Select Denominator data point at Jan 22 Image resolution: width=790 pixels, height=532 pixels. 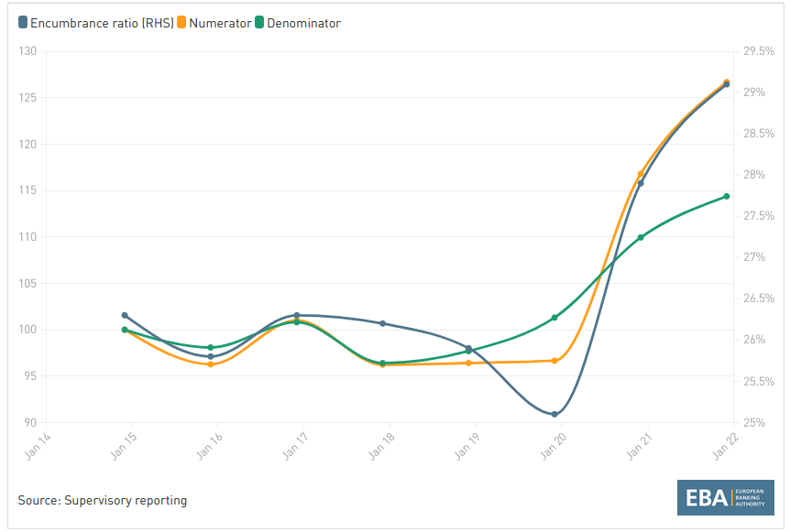(727, 196)
